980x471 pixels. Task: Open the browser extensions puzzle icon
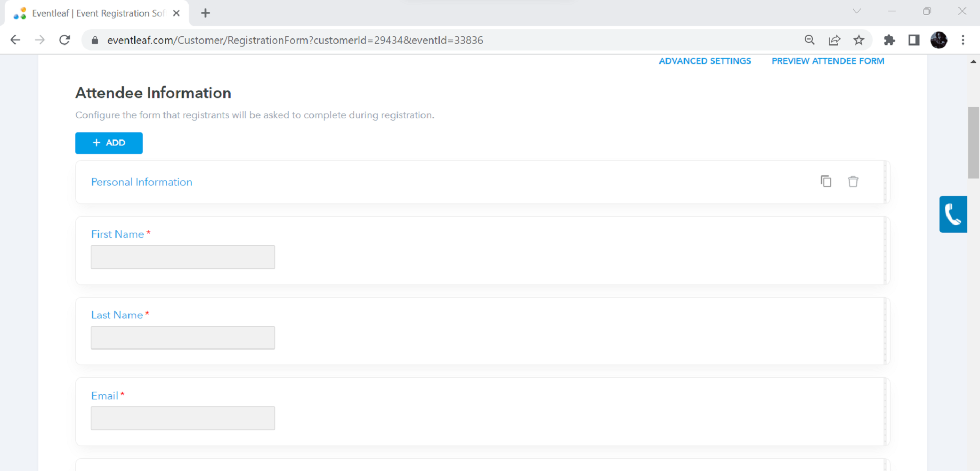tap(889, 40)
